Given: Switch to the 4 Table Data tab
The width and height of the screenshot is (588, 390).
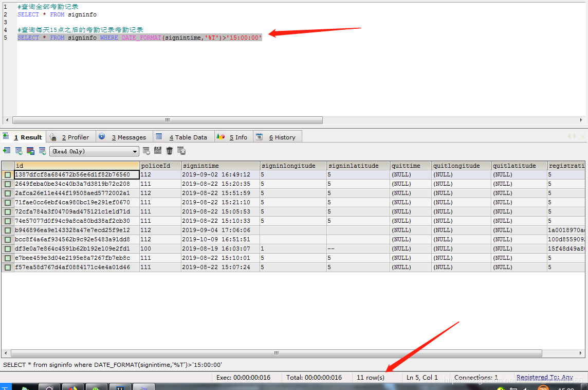Looking at the screenshot, I should pyautogui.click(x=183, y=137).
